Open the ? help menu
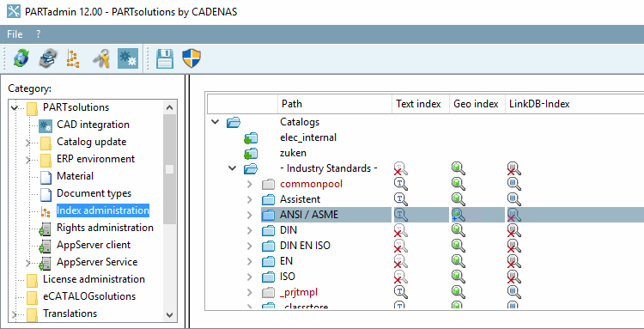The width and height of the screenshot is (644, 329). (x=38, y=34)
